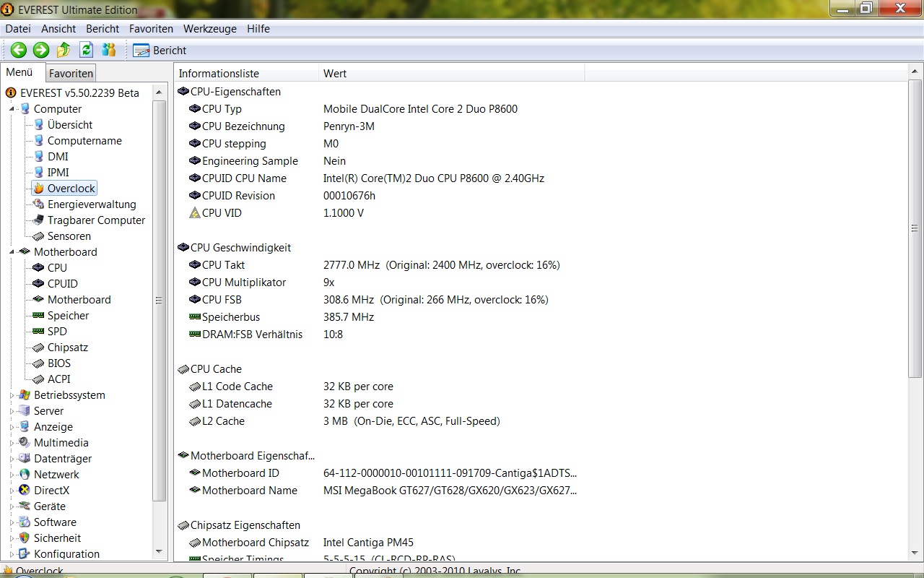This screenshot has width=924, height=578.
Task: Expand the Datenträger tree node
Action: (12, 459)
